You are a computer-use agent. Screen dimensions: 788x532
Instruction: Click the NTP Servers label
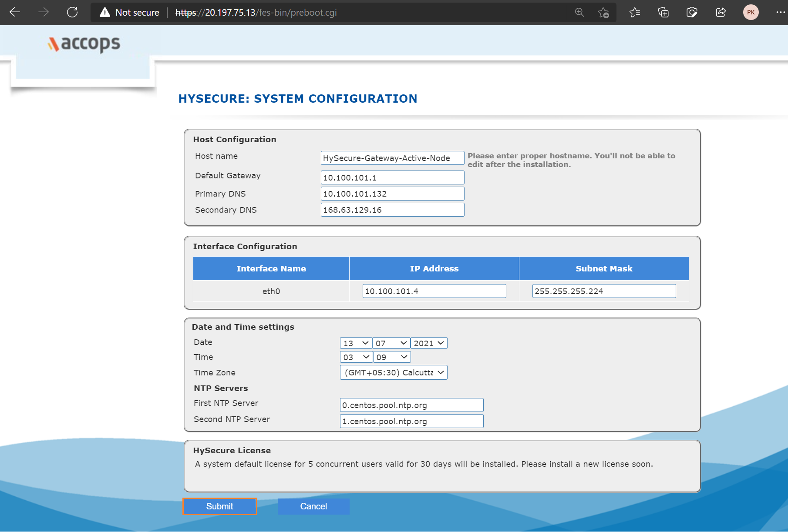pos(221,388)
